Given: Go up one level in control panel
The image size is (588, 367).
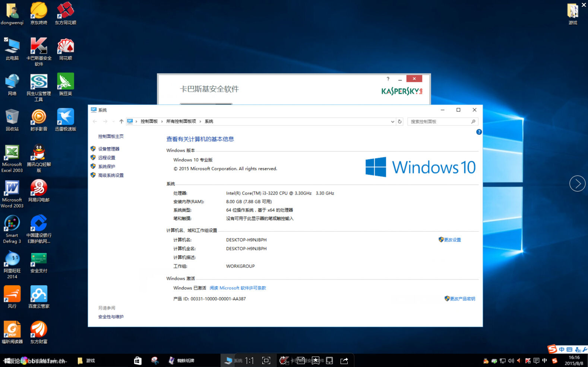Looking at the screenshot, I should coord(121,121).
